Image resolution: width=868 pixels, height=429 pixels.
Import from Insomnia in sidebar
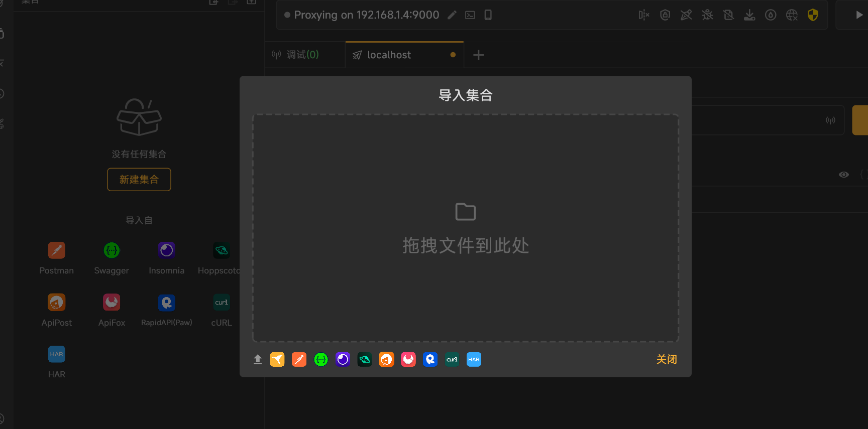[x=167, y=258]
